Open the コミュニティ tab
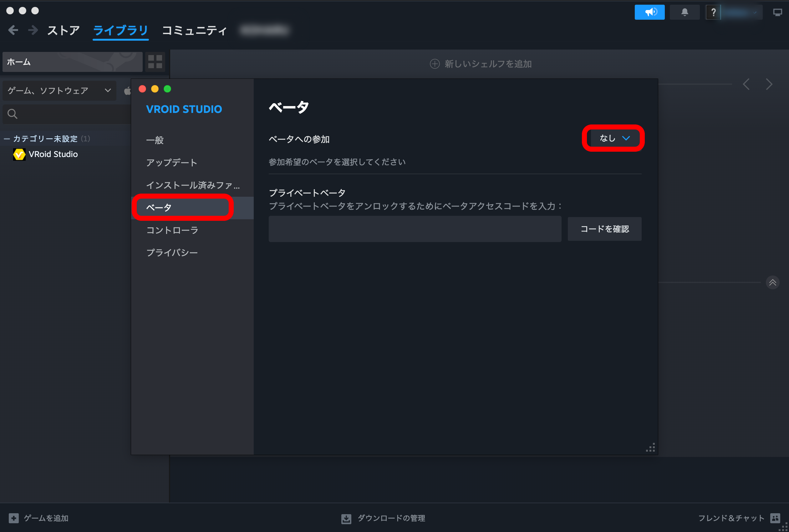This screenshot has height=532, width=789. pyautogui.click(x=195, y=31)
